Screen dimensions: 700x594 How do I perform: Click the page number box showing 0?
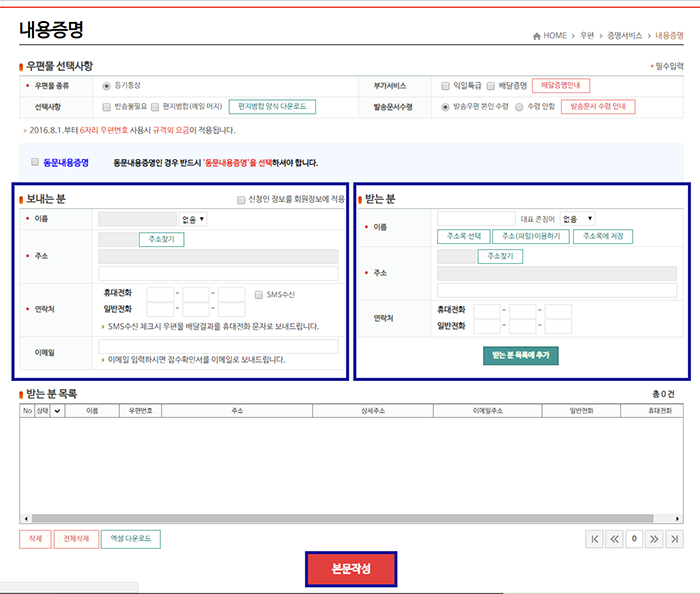[x=634, y=539]
